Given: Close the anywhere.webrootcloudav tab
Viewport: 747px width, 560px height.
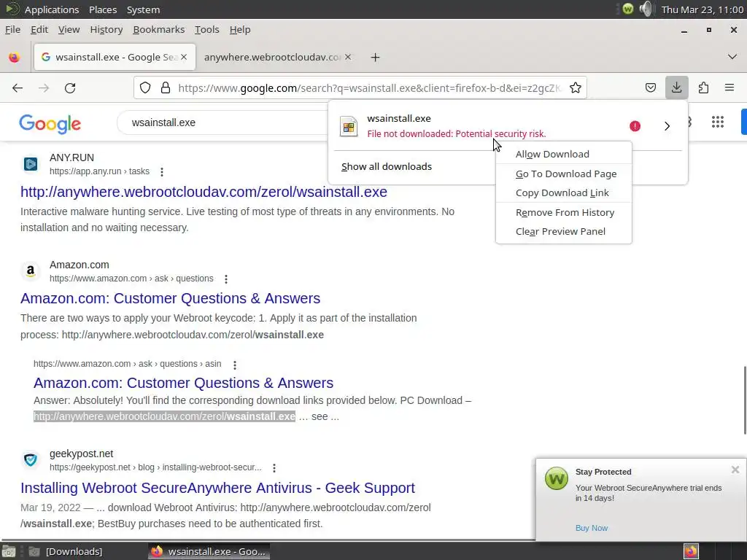Looking at the screenshot, I should (348, 57).
